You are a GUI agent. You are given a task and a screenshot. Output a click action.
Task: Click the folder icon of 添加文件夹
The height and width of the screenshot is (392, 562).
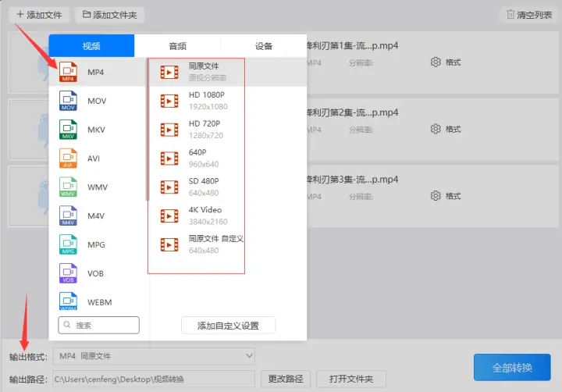coord(87,14)
